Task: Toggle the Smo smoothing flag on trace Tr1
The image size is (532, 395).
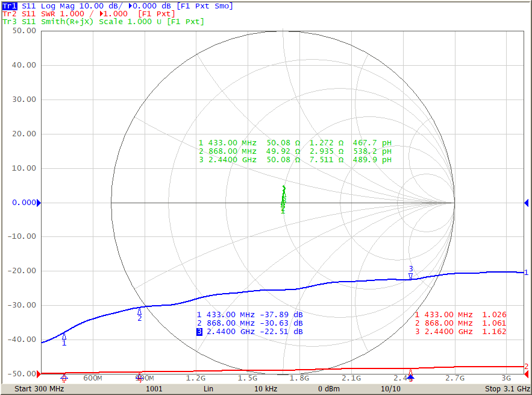Action: (x=224, y=5)
